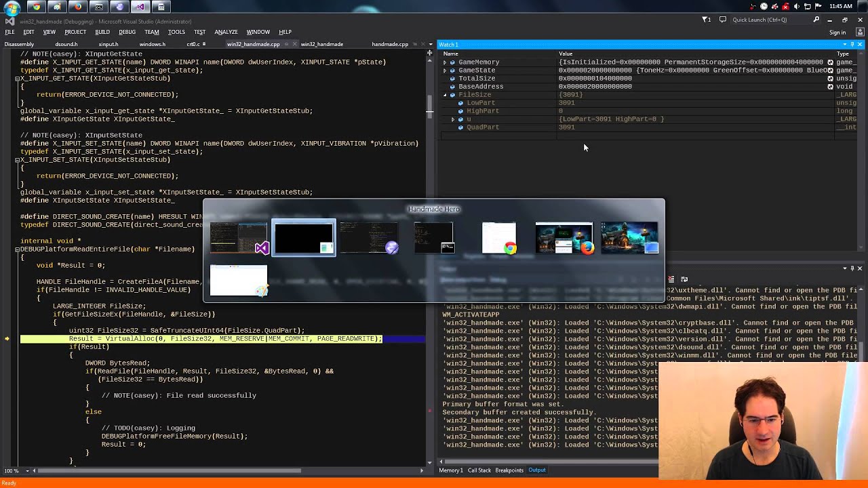This screenshot has width=868, height=488.
Task: Switch to the xinput.h tab
Action: tap(108, 44)
